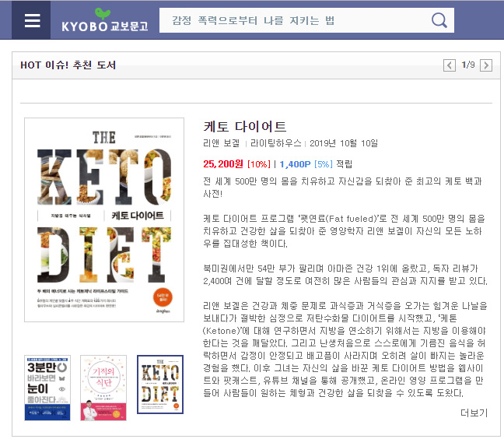The height and width of the screenshot is (439, 504).
Task: Select the 3분만 바라보면 눈이 좋아진다 thumbnail
Action: click(47, 388)
